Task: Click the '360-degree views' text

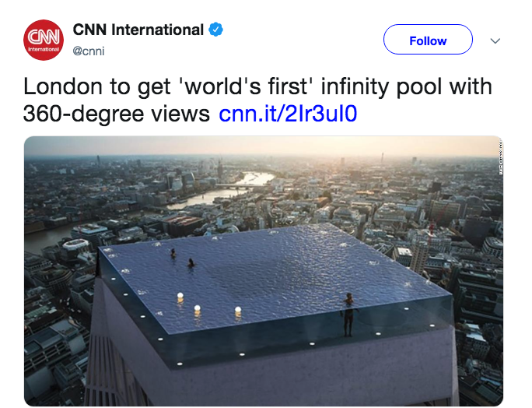Action: (117, 114)
